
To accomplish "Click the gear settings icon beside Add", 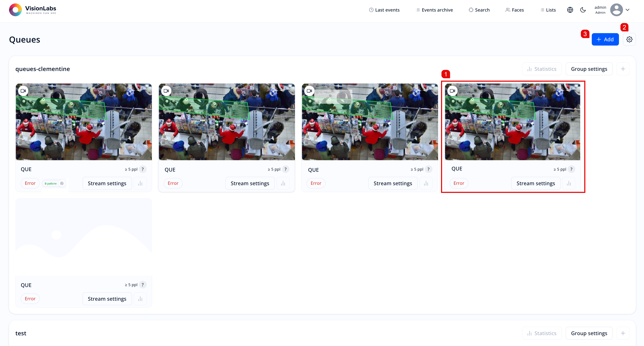I will (629, 39).
